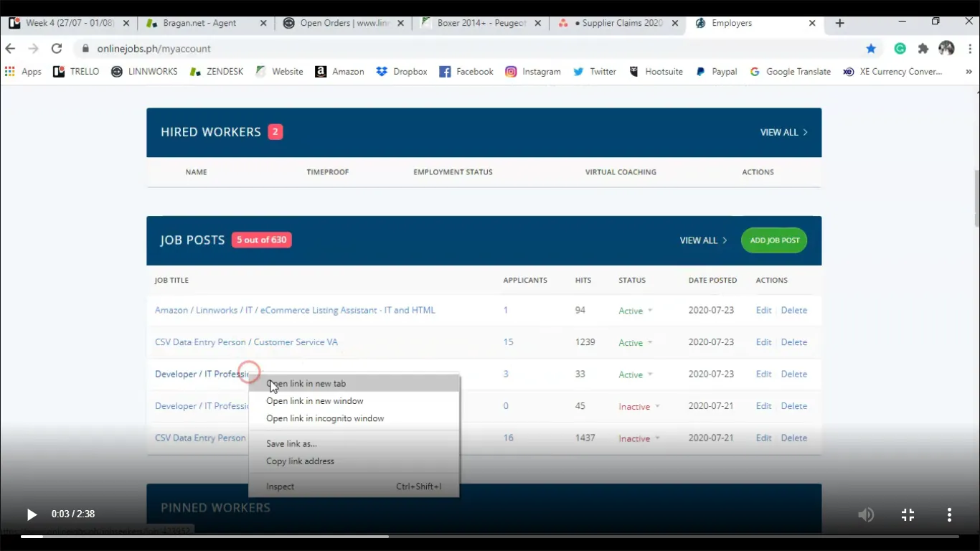Play the video
This screenshot has height=551, width=980.
32,514
